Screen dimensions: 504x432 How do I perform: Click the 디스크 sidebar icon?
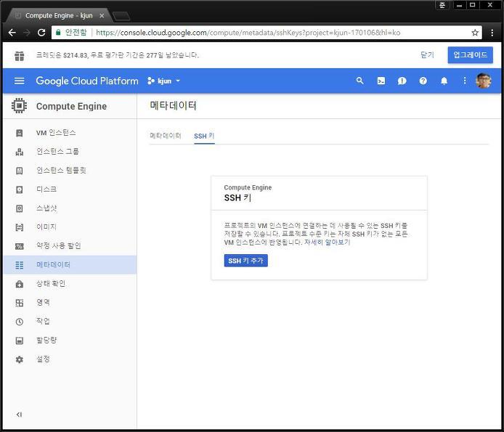point(20,189)
